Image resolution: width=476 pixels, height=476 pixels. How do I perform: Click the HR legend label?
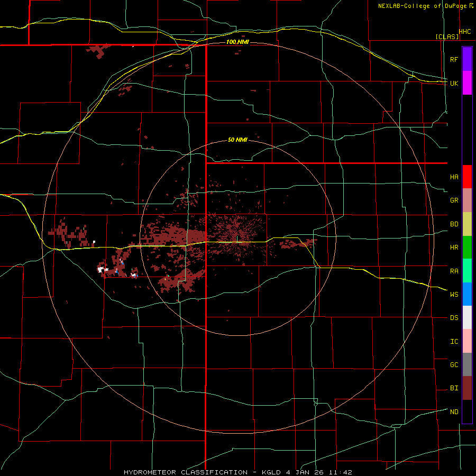click(454, 248)
